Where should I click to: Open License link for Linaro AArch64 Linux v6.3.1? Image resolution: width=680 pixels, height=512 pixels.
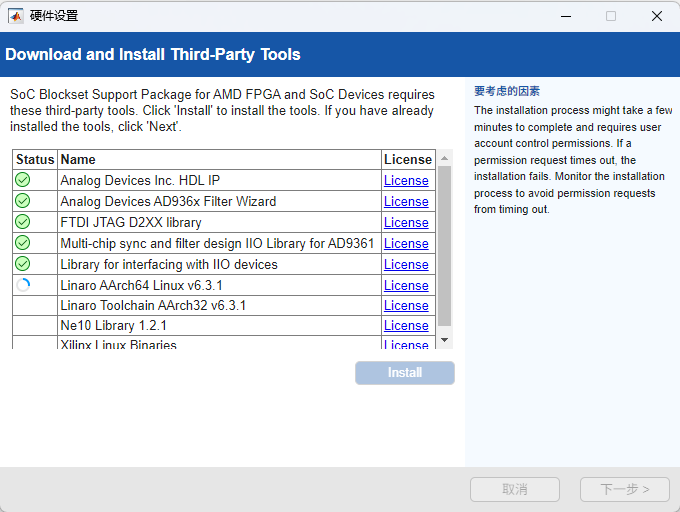(x=406, y=286)
